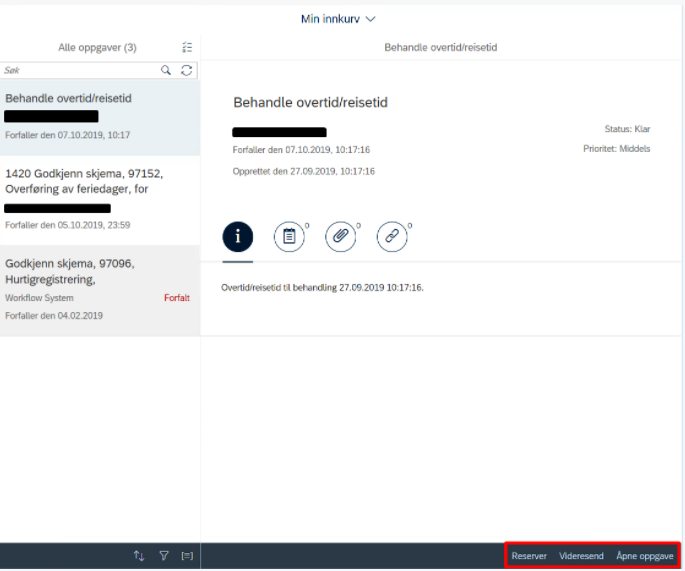
Task: Click the red Forfalt status label
Action: pos(177,298)
